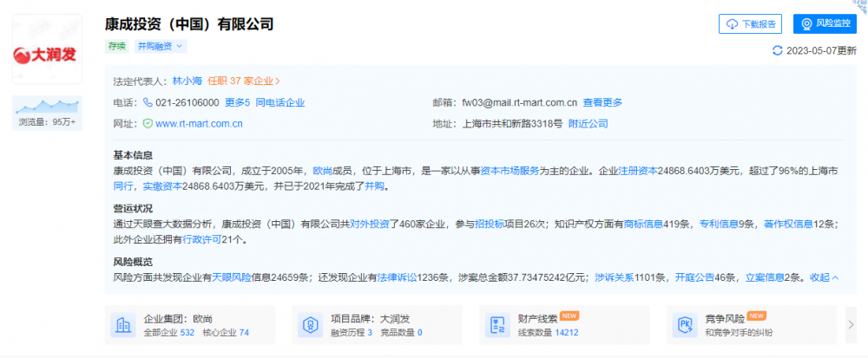The width and height of the screenshot is (868, 358).
Task: Click 行政许可 link
Action: click(x=201, y=240)
